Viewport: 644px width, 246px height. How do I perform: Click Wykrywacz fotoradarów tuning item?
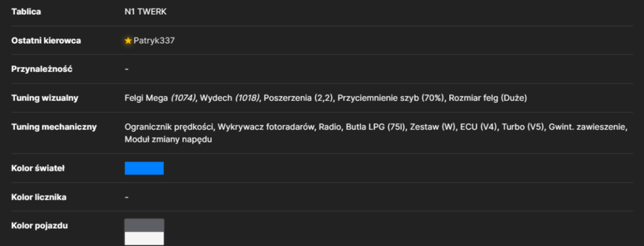pos(267,128)
